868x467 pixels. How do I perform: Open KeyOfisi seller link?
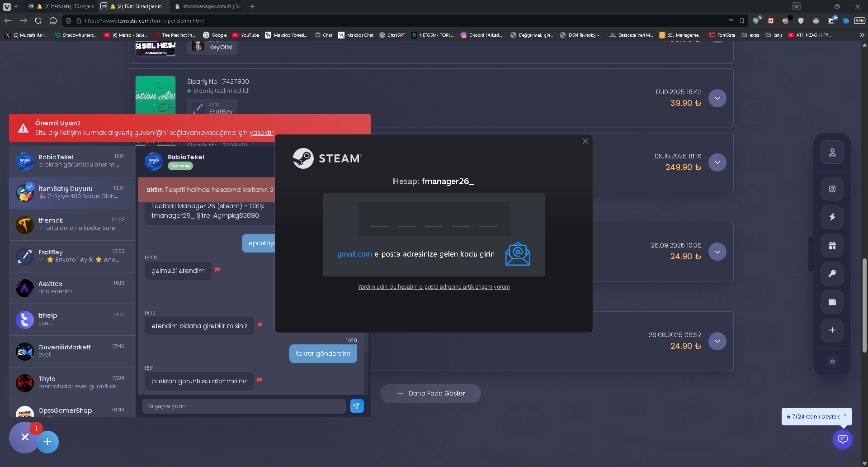coord(212,47)
